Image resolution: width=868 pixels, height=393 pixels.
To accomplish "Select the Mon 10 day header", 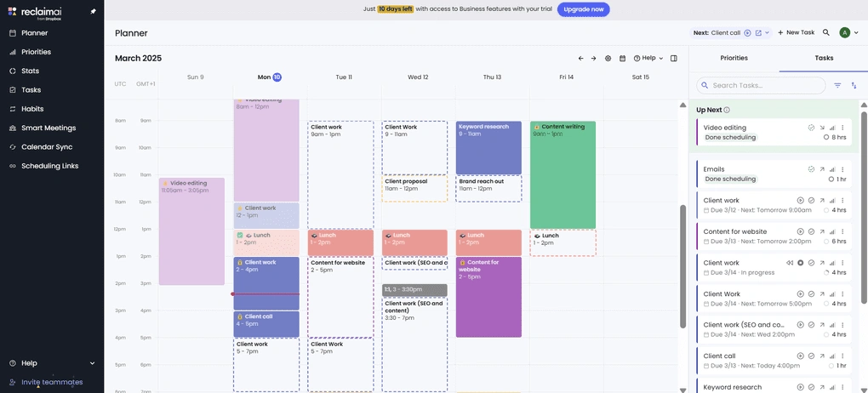I will pyautogui.click(x=270, y=77).
